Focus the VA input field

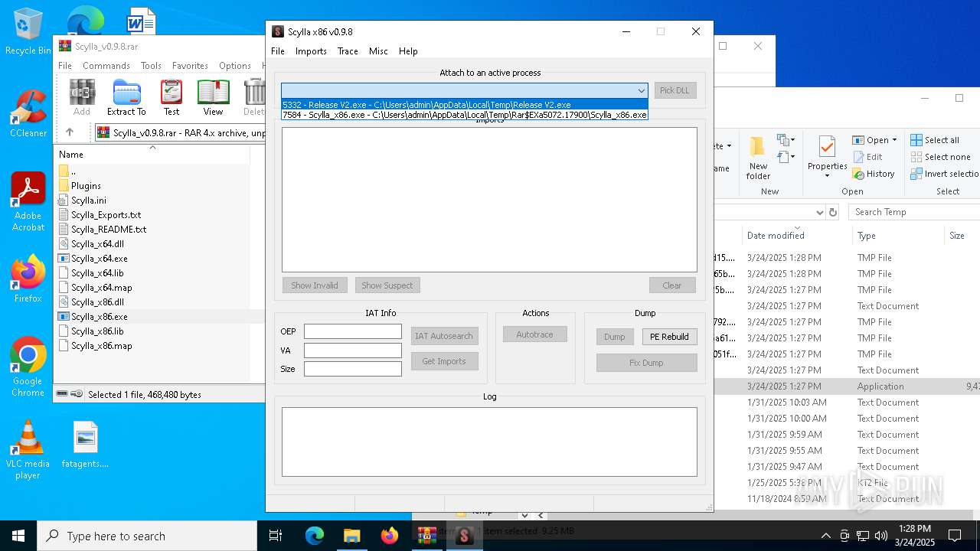click(x=352, y=350)
